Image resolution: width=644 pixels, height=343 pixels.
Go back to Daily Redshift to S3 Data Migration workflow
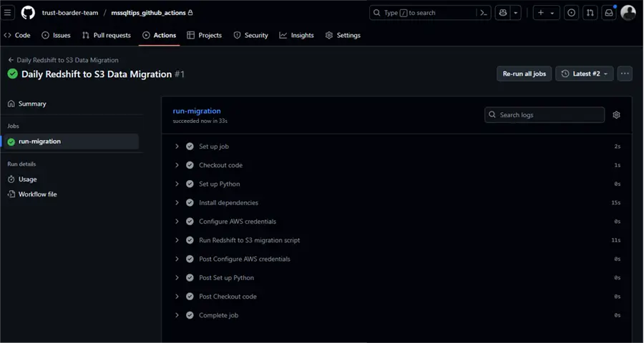(63, 60)
